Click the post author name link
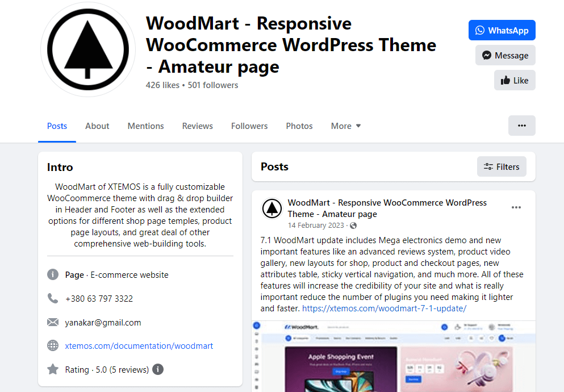 [x=387, y=208]
